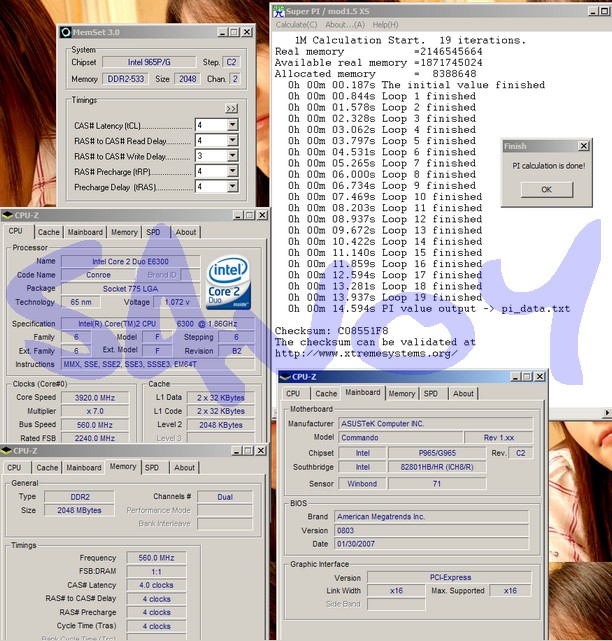Image resolution: width=612 pixels, height=641 pixels.
Task: Click the ASUSTeK Computer INC. manufacturer field
Action: pos(436,424)
